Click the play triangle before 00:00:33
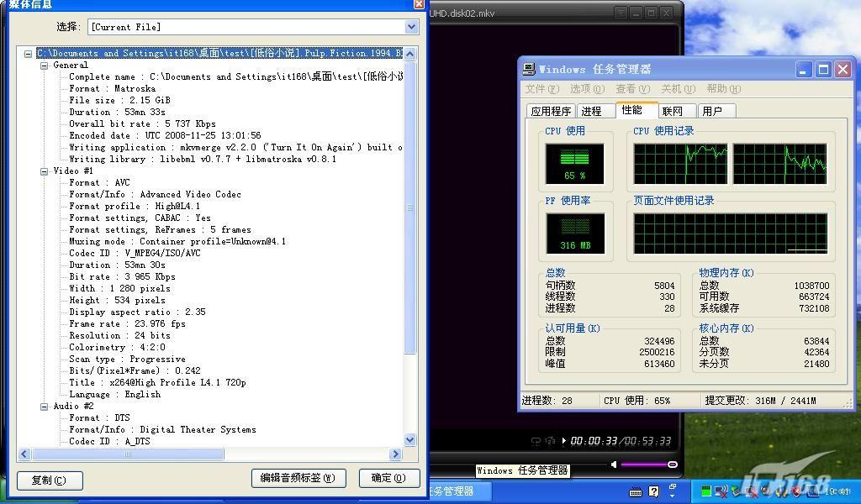861x504 pixels. [564, 440]
